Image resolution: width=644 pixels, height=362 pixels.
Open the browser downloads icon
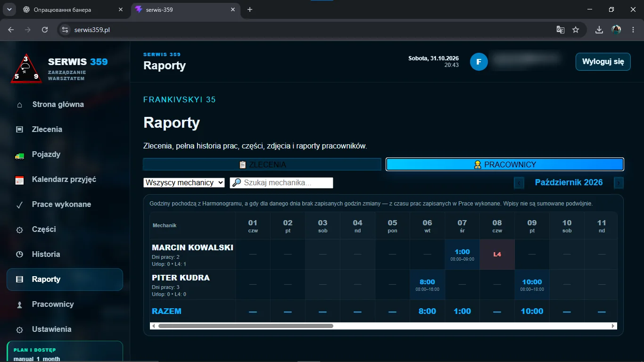599,30
